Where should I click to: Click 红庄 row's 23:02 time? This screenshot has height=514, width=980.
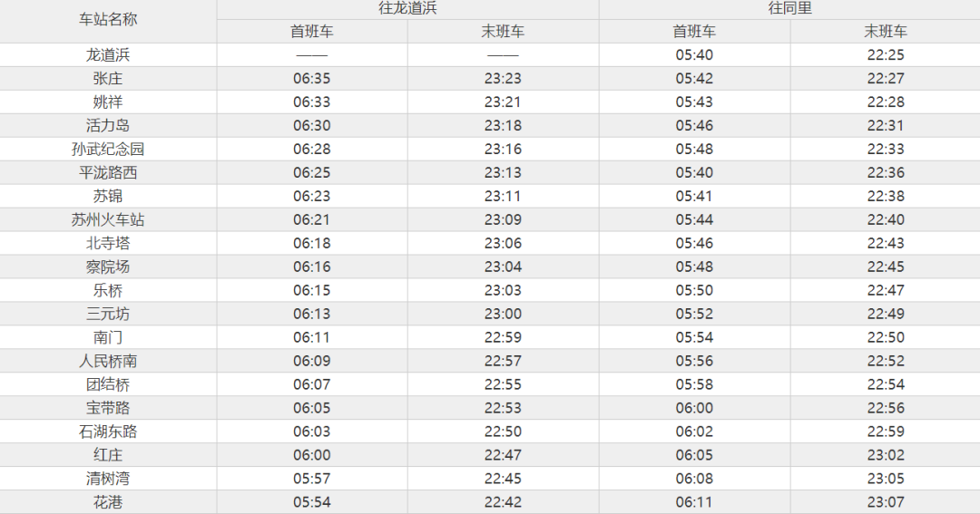[885, 455]
